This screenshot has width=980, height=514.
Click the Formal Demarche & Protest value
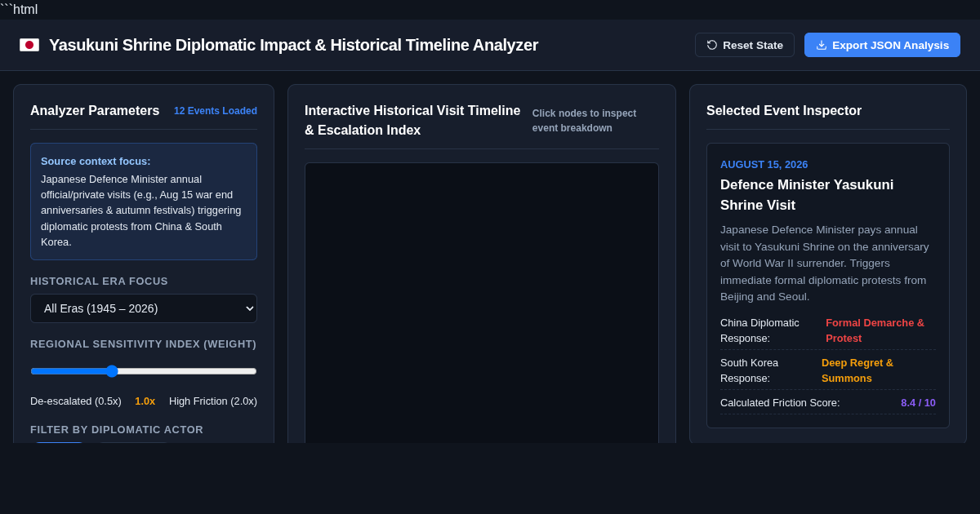(875, 330)
